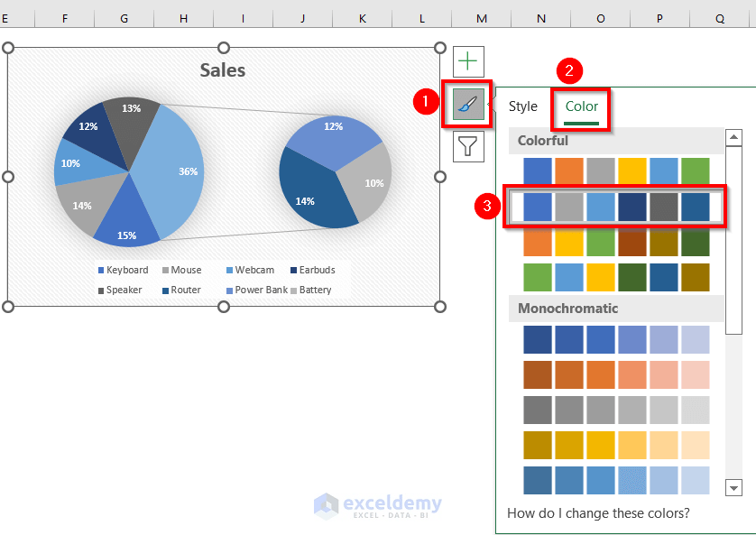Select the highlighted blue-gray Colorful palette row
This screenshot has width=756, height=535.
pyautogui.click(x=616, y=206)
